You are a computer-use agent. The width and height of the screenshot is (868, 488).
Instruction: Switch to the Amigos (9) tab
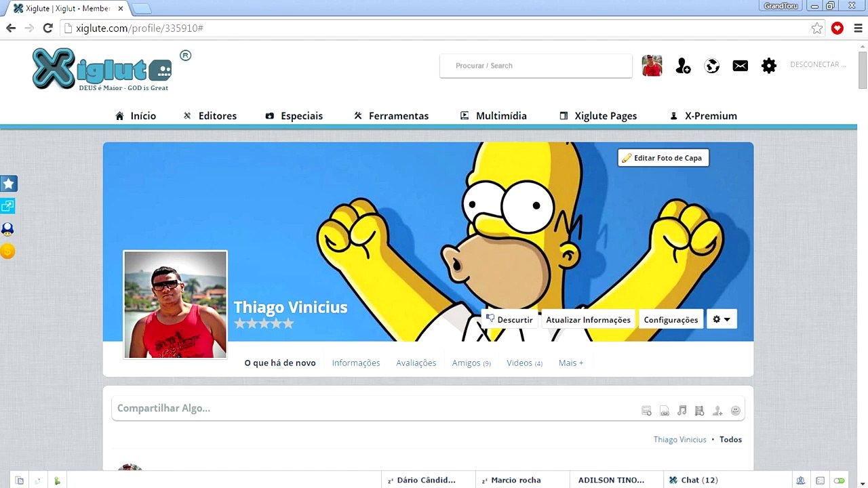coord(471,363)
